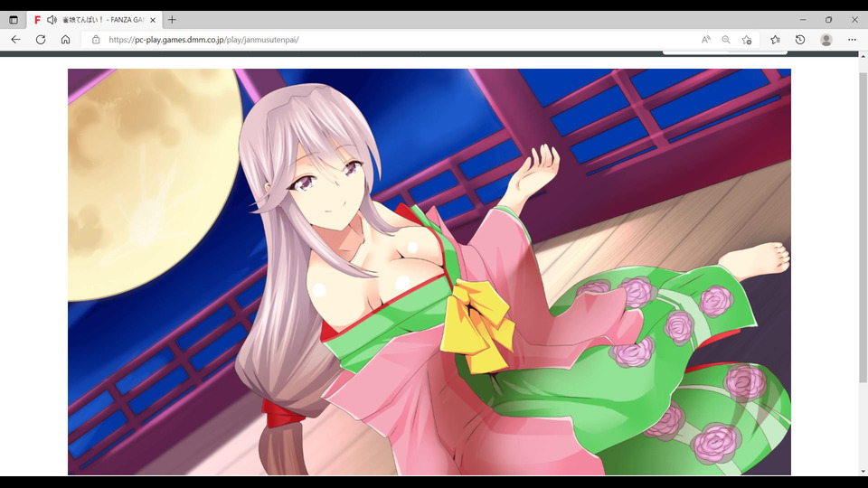Screen dimensions: 868x488
Task: View site information lock icon
Action: (x=96, y=40)
